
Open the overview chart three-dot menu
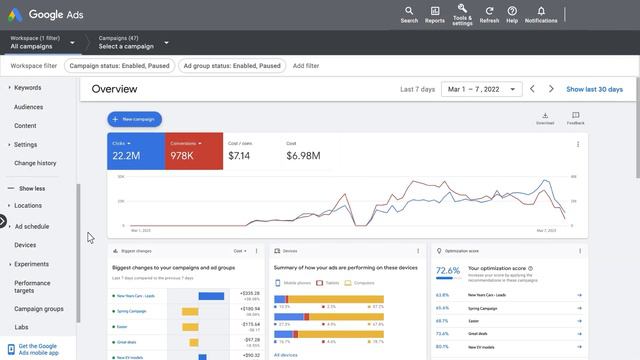pos(578,144)
